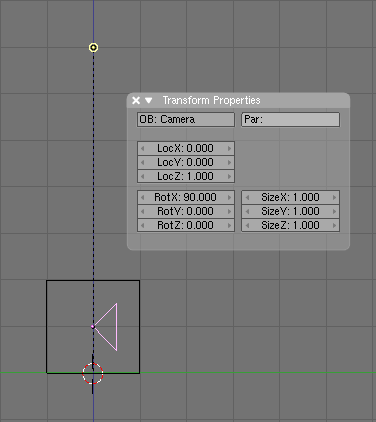The width and height of the screenshot is (376, 422).
Task: Decrease LocX with left arrow
Action: click(x=143, y=148)
